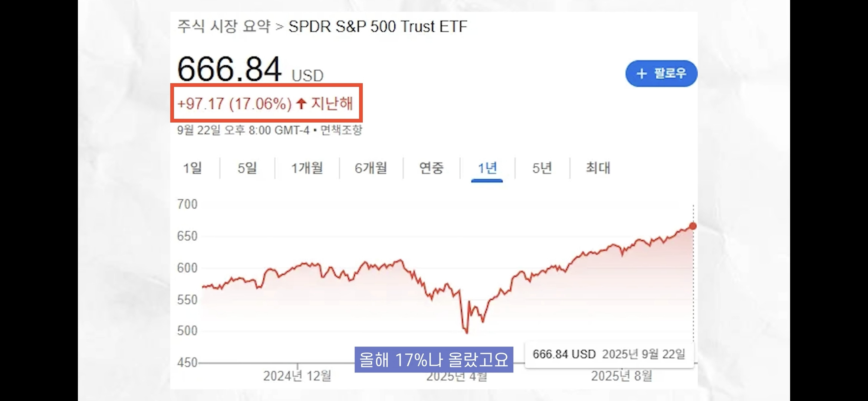Screen dimensions: 868x401
Task: Click the red upward arrow beside 17.06%
Action: [x=301, y=103]
